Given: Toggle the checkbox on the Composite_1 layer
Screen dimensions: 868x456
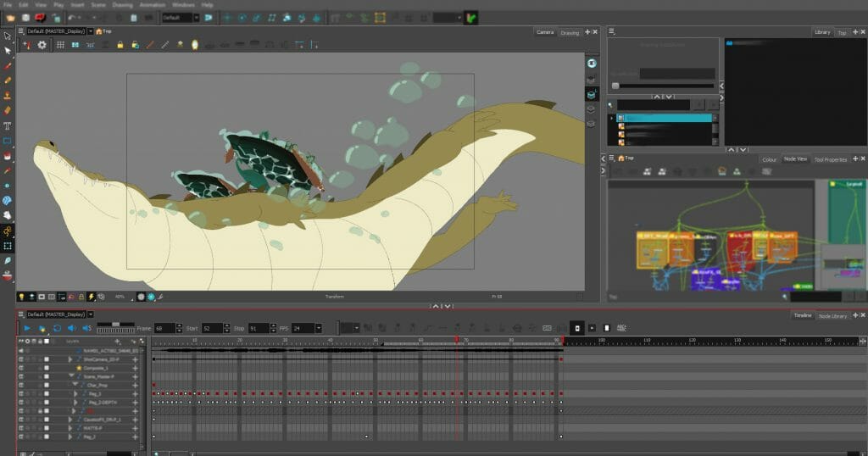Looking at the screenshot, I should pos(47,368).
